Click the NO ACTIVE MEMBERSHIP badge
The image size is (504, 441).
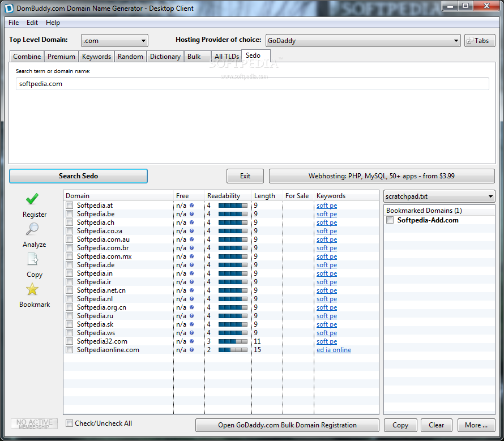pos(35,423)
